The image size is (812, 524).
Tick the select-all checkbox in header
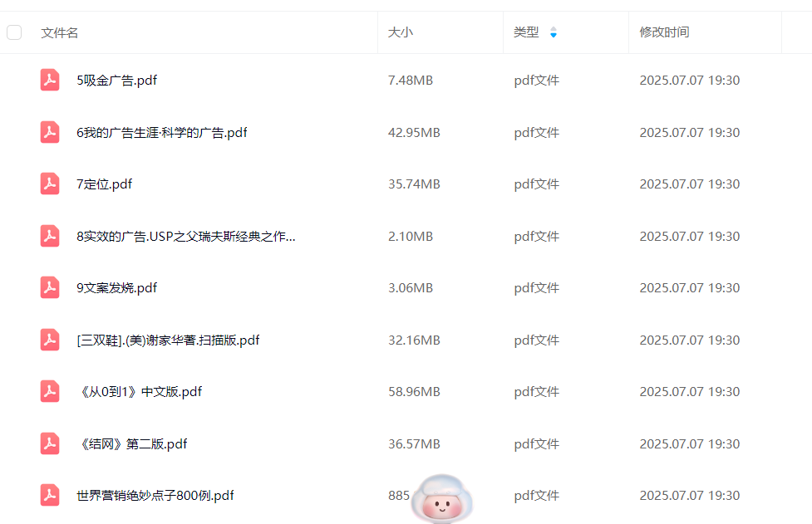[x=14, y=32]
